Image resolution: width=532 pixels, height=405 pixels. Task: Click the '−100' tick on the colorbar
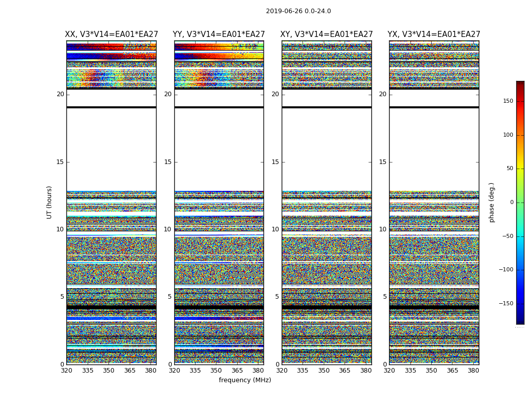tap(506, 269)
